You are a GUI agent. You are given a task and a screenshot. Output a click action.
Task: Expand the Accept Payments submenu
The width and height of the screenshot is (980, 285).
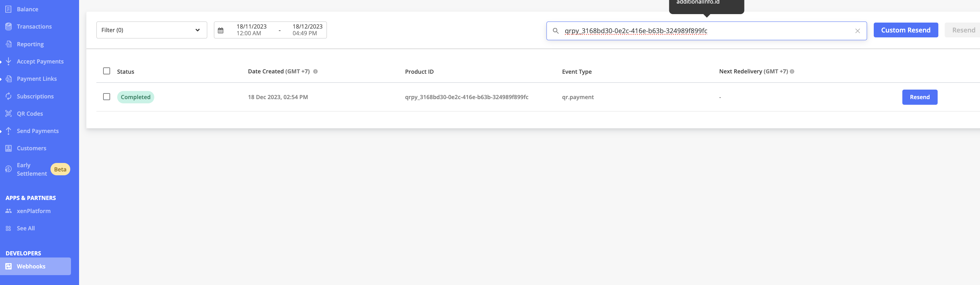pyautogui.click(x=40, y=62)
